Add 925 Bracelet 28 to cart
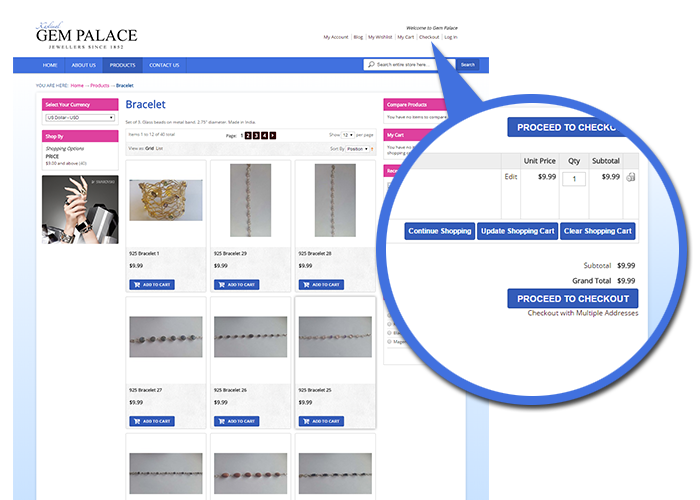 321,284
